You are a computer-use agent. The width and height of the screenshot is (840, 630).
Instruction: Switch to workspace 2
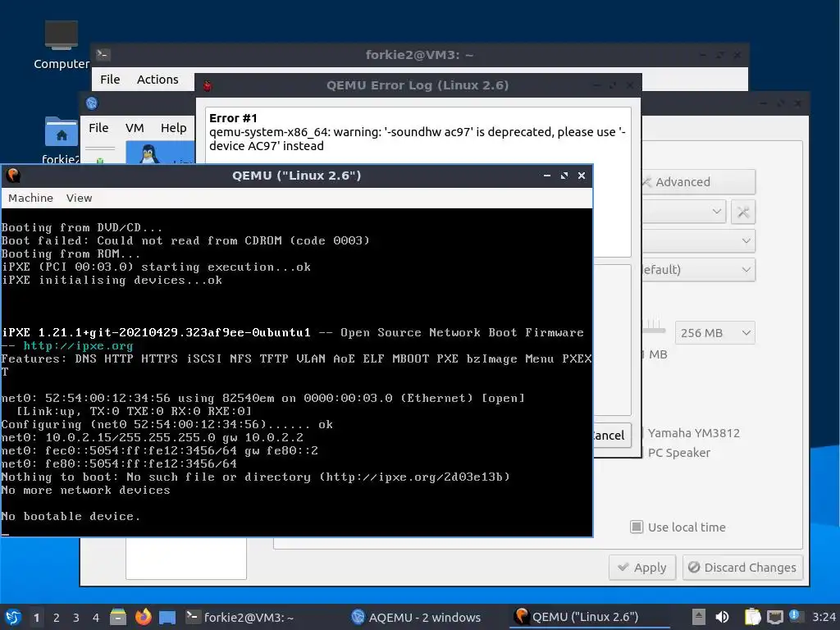click(57, 618)
